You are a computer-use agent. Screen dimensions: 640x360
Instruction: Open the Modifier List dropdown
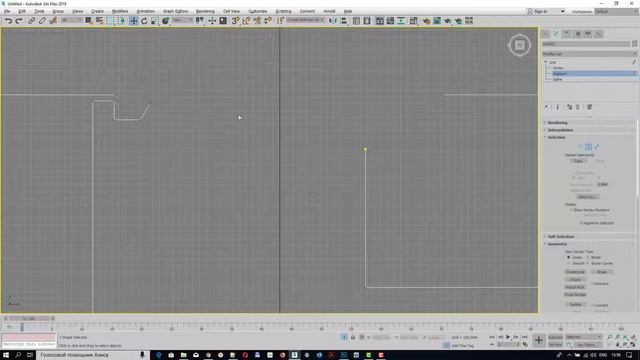point(589,53)
